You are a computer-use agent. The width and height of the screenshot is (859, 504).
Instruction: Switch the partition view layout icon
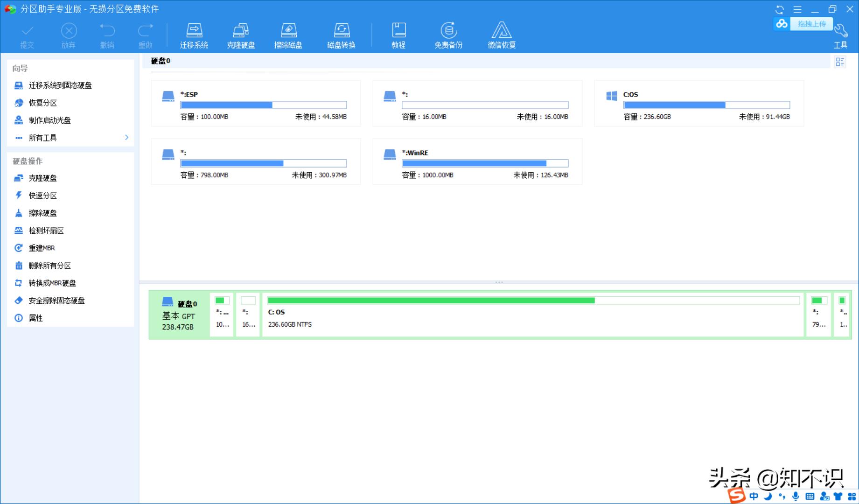pyautogui.click(x=840, y=62)
